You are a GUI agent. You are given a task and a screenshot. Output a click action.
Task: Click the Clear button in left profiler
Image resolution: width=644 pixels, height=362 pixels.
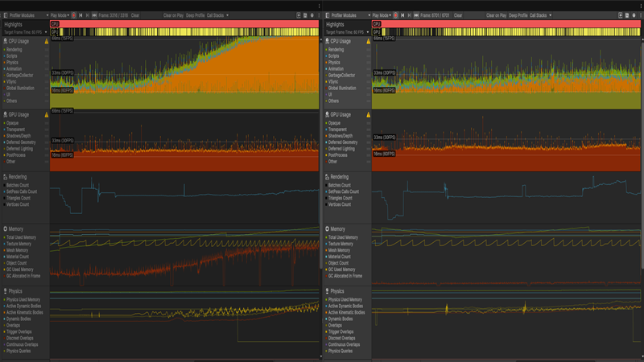click(x=135, y=15)
